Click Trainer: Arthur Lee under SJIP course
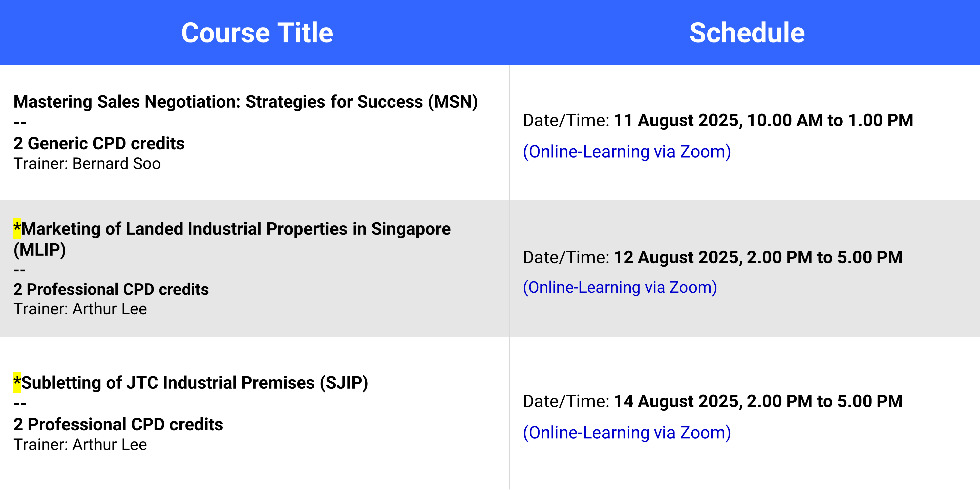This screenshot has width=980, height=490. [x=80, y=444]
